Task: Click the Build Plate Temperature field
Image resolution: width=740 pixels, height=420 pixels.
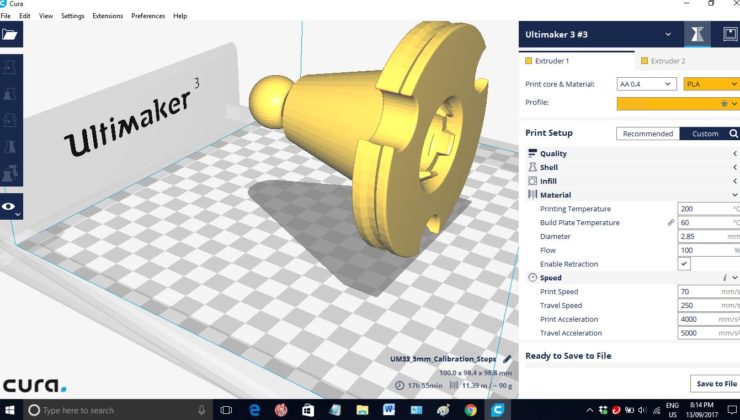Action: [709, 222]
